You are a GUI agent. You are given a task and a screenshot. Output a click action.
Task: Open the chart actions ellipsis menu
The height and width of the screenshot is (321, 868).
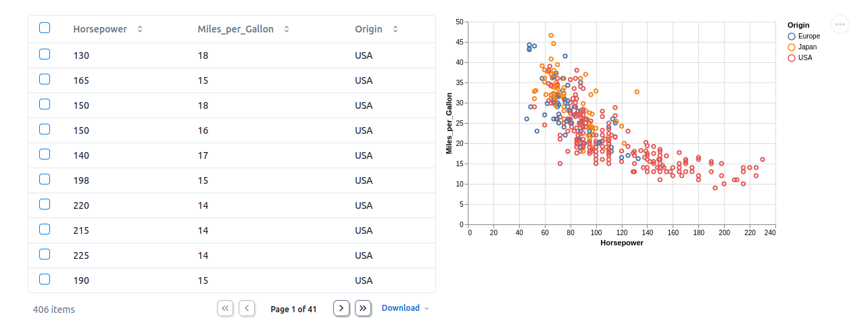pyautogui.click(x=840, y=24)
